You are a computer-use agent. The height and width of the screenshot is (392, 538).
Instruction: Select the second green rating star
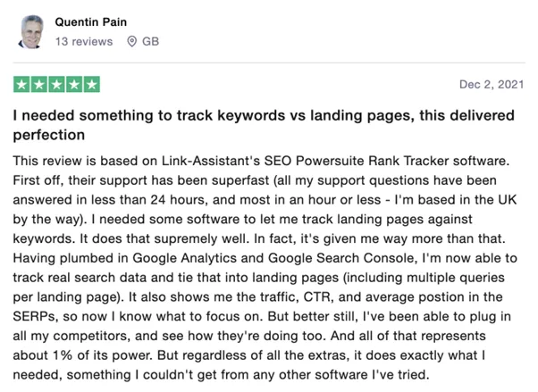39,84
